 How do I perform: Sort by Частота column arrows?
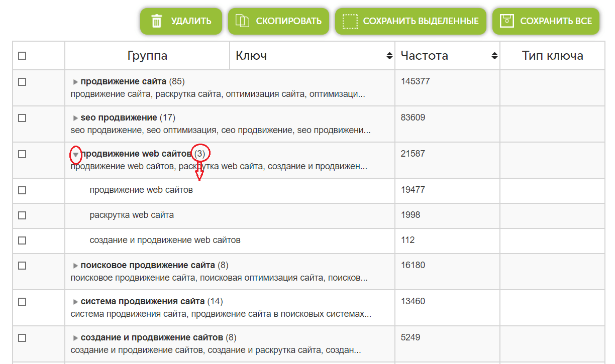(x=494, y=56)
